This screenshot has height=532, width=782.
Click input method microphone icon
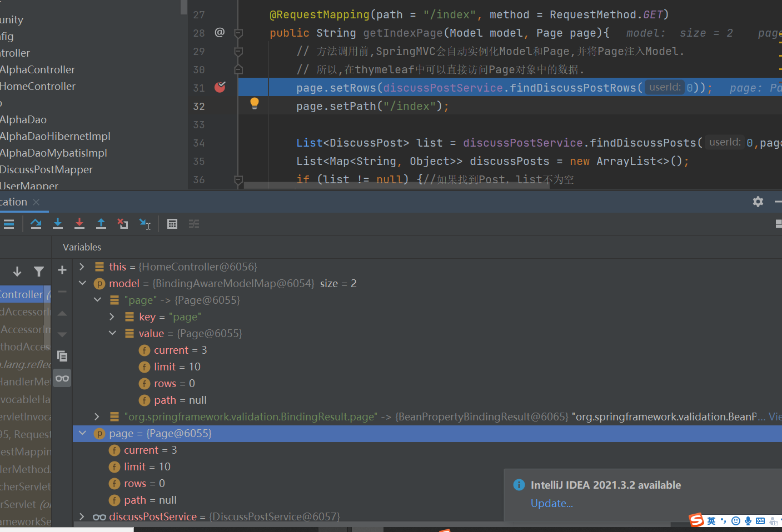[x=748, y=521]
